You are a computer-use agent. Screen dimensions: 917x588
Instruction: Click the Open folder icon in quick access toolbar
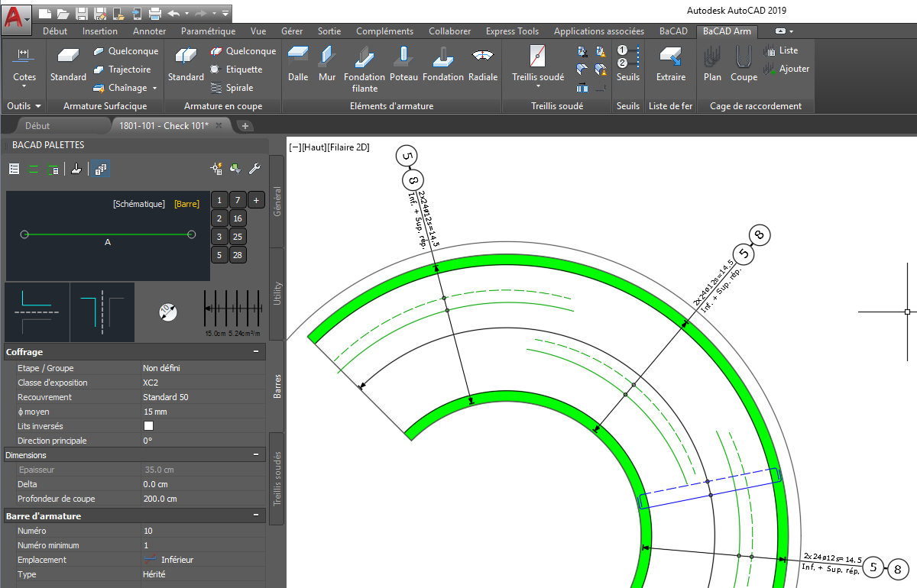click(x=63, y=13)
